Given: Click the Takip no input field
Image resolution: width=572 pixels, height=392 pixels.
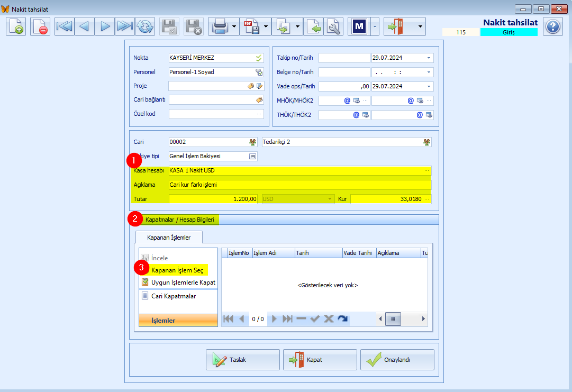Looking at the screenshot, I should point(344,58).
